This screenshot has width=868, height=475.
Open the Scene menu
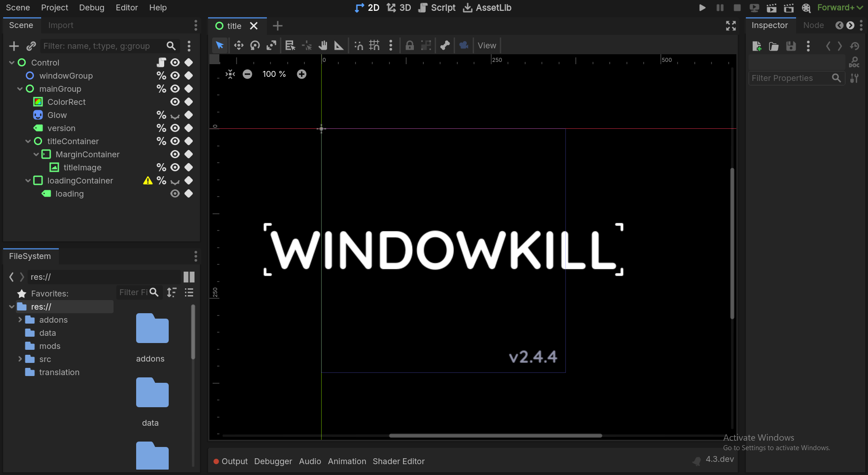coord(18,8)
